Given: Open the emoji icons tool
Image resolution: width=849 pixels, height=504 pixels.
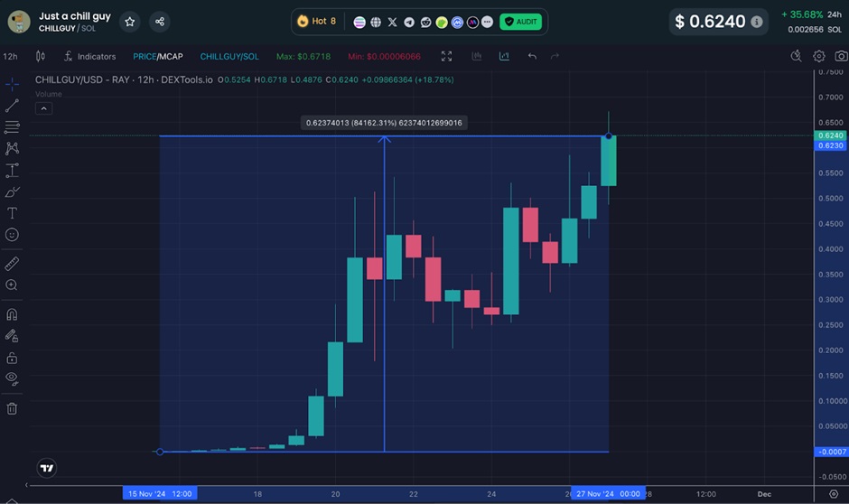Looking at the screenshot, I should click(12, 235).
